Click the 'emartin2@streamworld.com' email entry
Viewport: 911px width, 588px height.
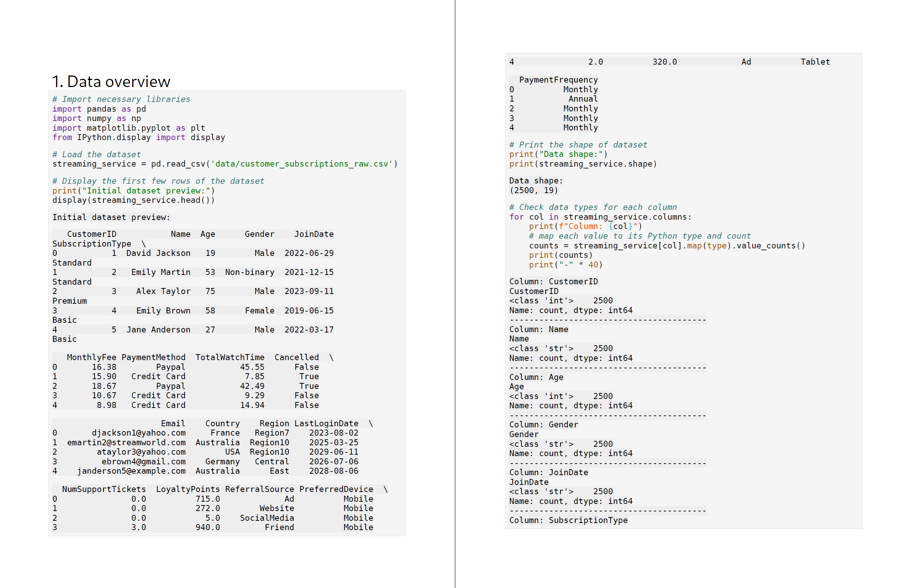126,443
